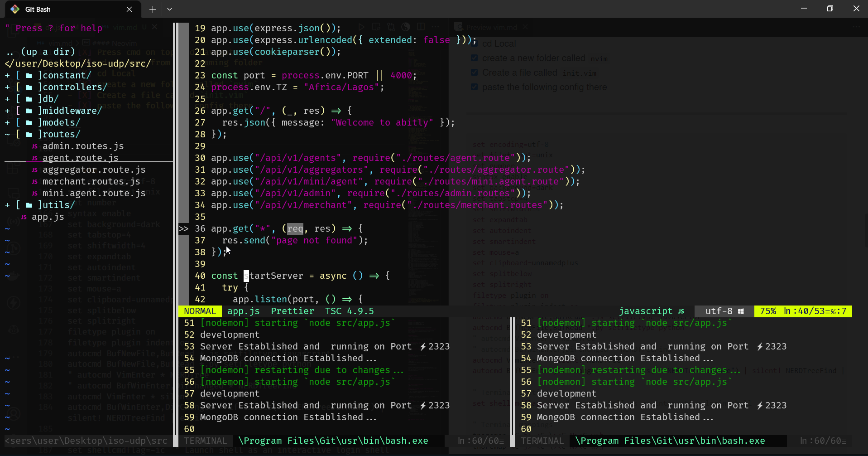Click the >> sign marker at line 36
The width and height of the screenshot is (868, 456).
pyautogui.click(x=183, y=229)
